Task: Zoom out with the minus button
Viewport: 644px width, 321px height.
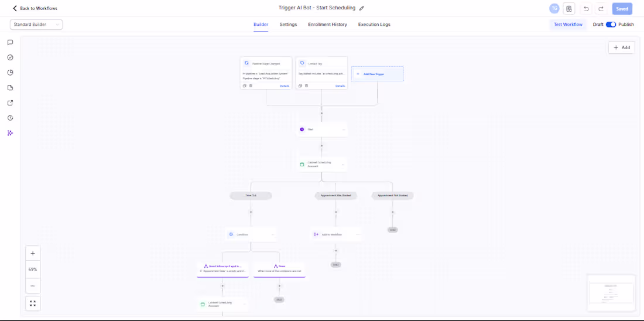Action: click(33, 286)
